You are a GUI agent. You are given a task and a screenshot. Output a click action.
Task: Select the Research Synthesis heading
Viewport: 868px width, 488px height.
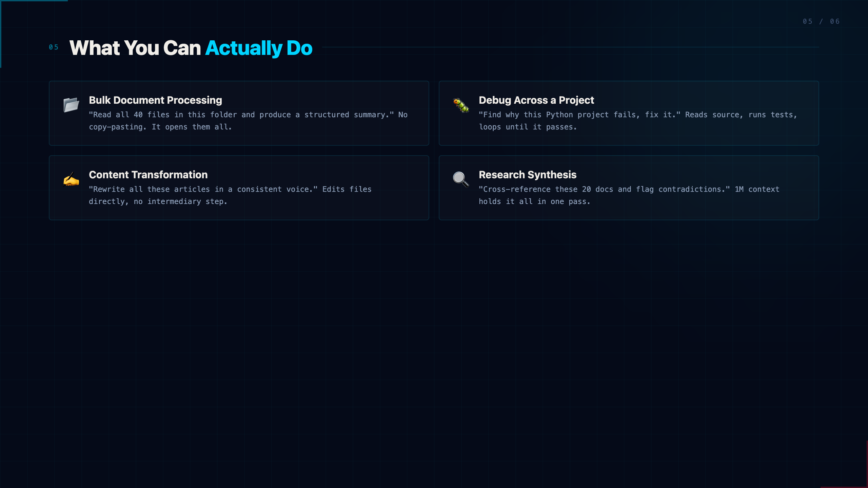(x=527, y=175)
